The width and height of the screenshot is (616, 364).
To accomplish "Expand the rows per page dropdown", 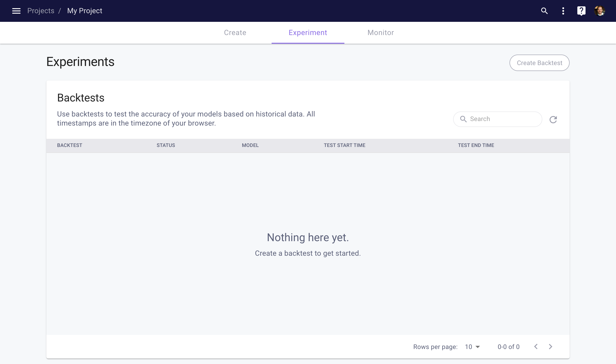I will click(x=472, y=346).
